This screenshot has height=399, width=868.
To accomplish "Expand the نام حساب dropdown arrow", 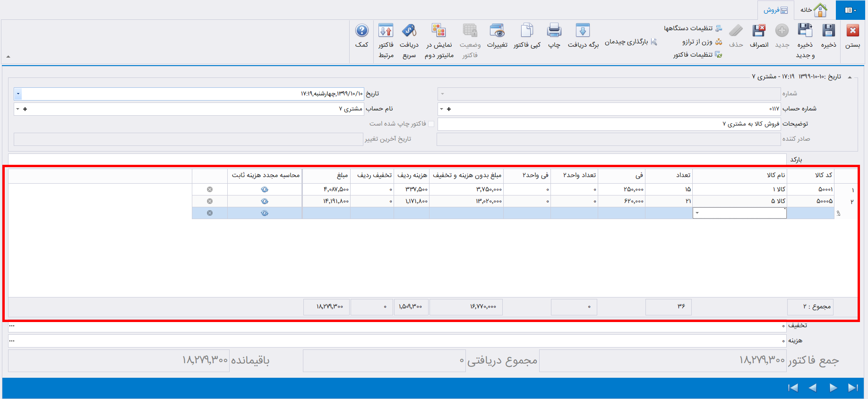I will (x=18, y=109).
